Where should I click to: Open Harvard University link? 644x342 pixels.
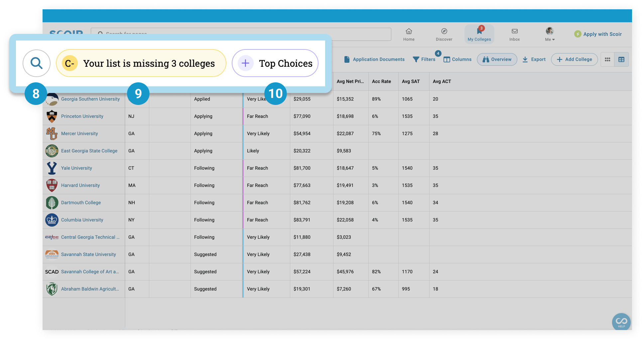point(80,185)
